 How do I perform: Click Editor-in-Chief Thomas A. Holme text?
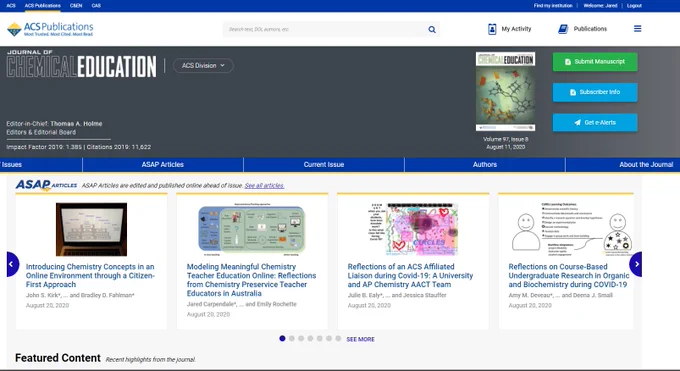pos(54,124)
